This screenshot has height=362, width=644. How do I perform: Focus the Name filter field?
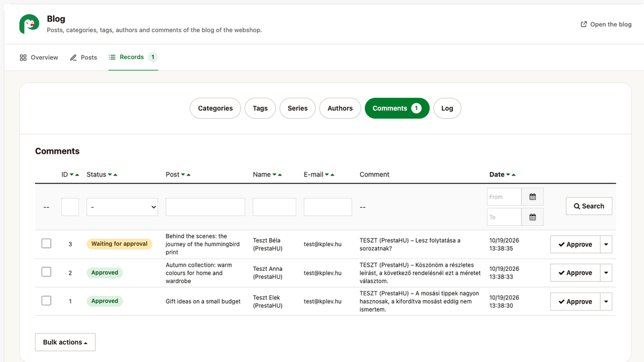[275, 207]
